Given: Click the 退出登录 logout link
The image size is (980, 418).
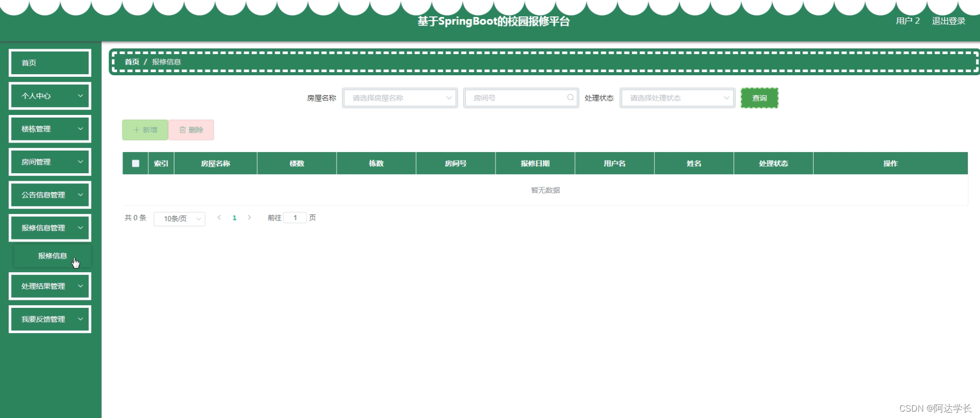Looking at the screenshot, I should [949, 21].
